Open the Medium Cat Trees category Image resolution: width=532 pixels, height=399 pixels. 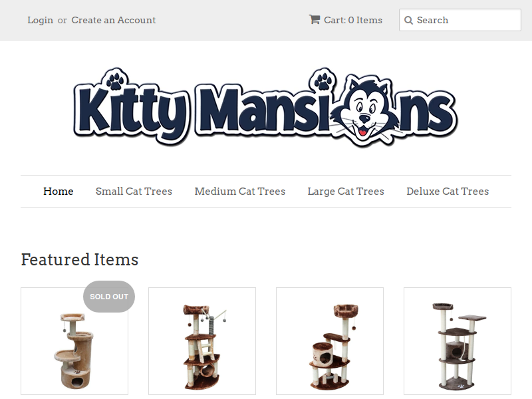240,192
